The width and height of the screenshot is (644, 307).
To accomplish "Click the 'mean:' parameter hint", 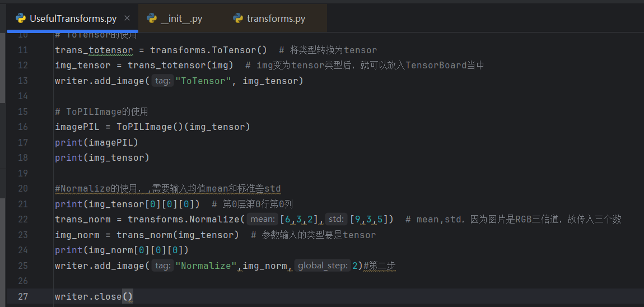I will 262,220.
